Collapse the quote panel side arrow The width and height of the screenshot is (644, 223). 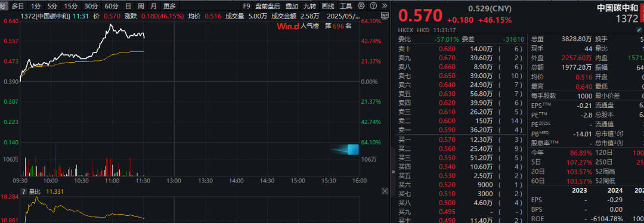393,172
